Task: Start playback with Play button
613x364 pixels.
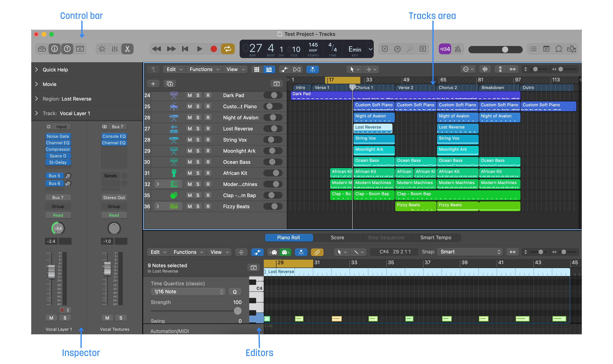Action: coord(199,49)
